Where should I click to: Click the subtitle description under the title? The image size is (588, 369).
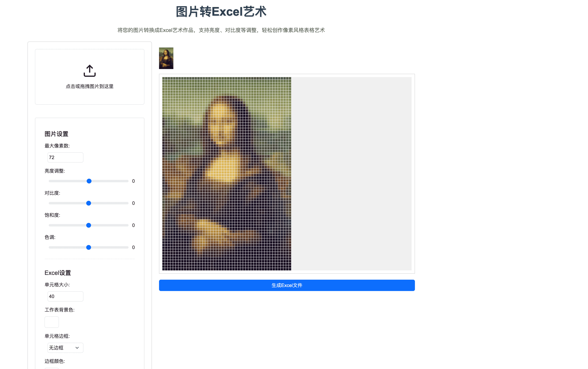221,30
